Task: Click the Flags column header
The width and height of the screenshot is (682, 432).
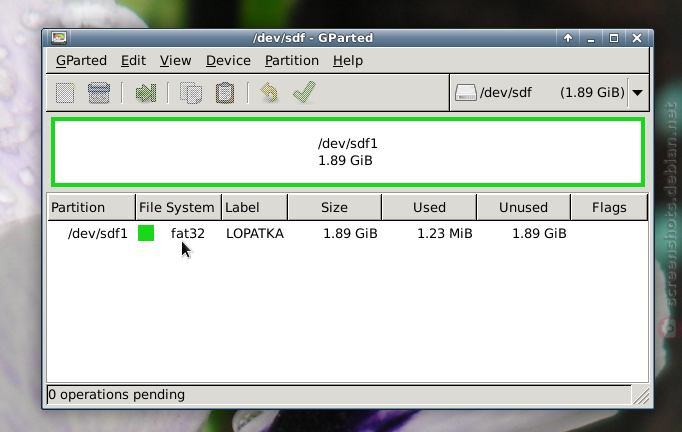Action: [x=609, y=208]
